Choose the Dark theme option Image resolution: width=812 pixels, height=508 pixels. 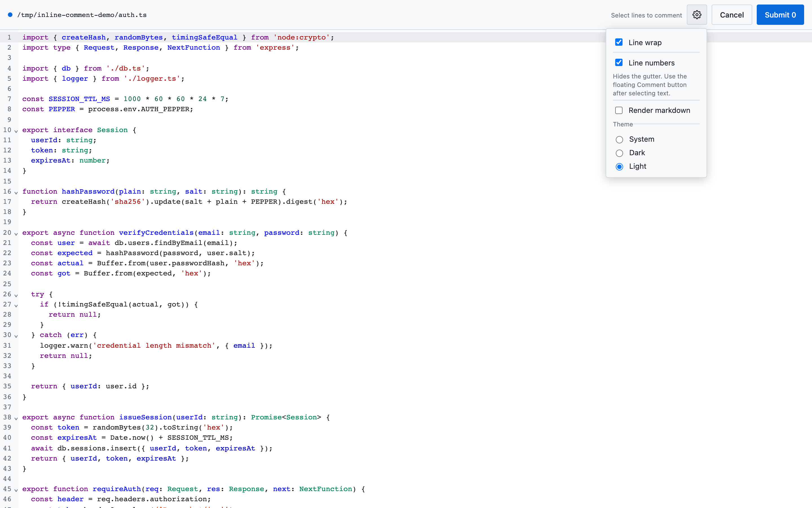[619, 153]
